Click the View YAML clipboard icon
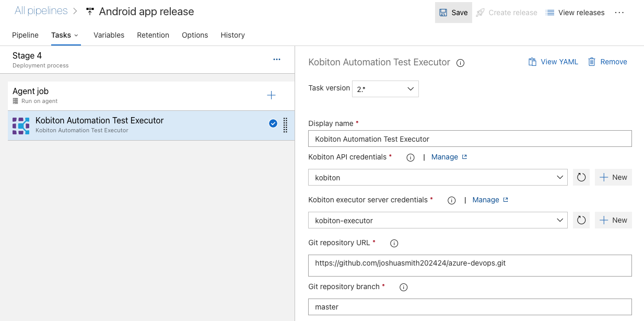The width and height of the screenshot is (644, 321). pyautogui.click(x=532, y=62)
